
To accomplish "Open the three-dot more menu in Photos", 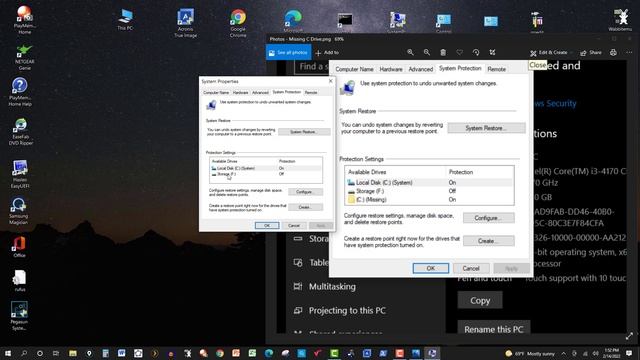I will click(629, 53).
